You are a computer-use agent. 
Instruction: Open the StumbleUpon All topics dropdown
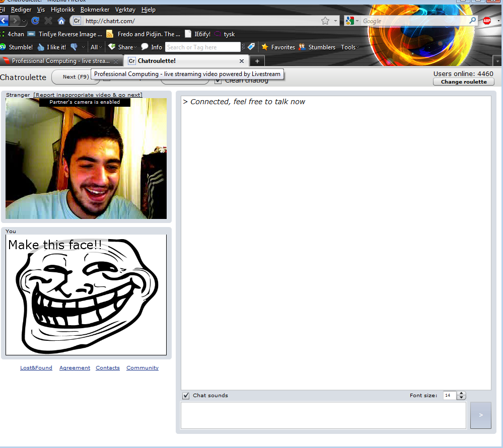pos(96,47)
